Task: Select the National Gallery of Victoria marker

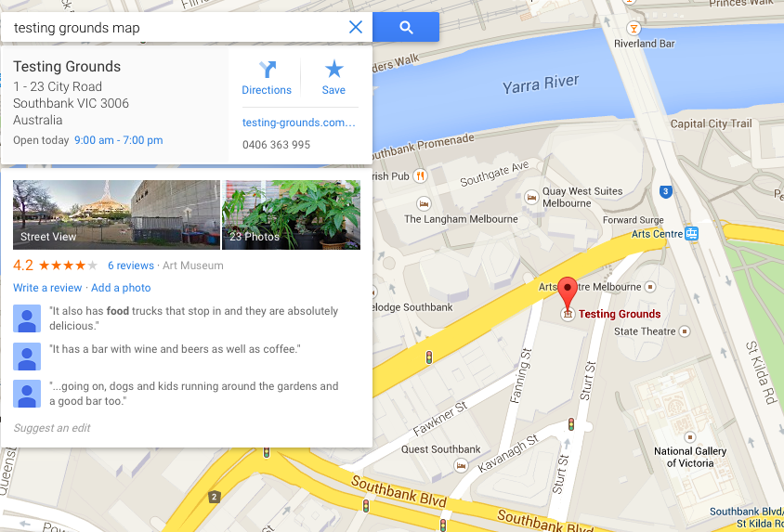Action: tap(690, 437)
